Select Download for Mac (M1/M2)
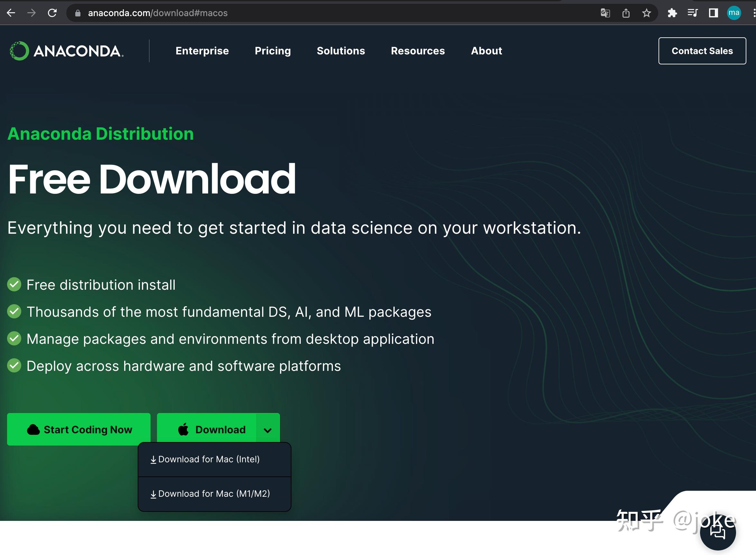 (214, 494)
